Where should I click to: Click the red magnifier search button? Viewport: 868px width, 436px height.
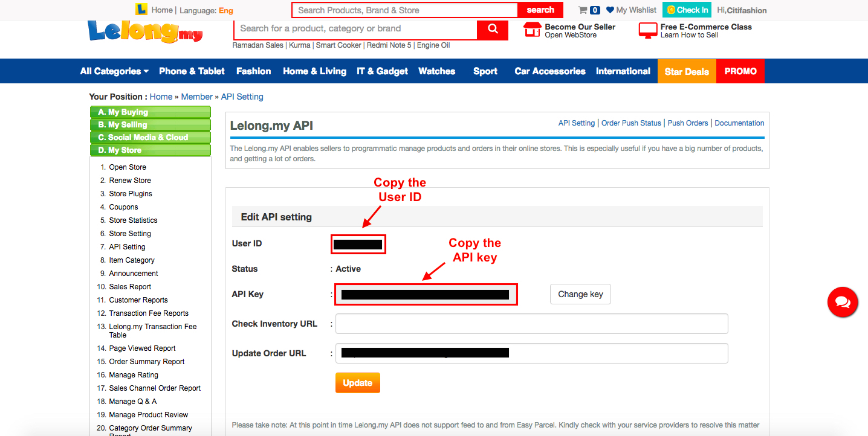coord(493,29)
